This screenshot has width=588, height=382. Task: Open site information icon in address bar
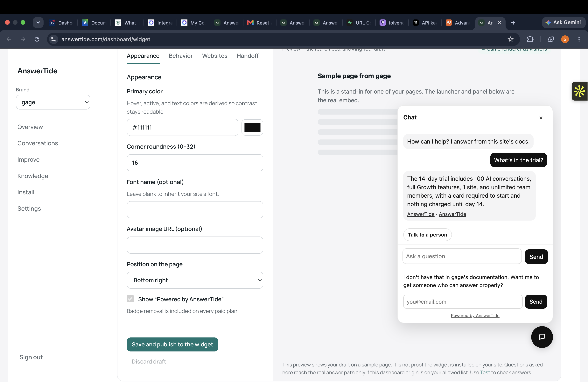54,39
